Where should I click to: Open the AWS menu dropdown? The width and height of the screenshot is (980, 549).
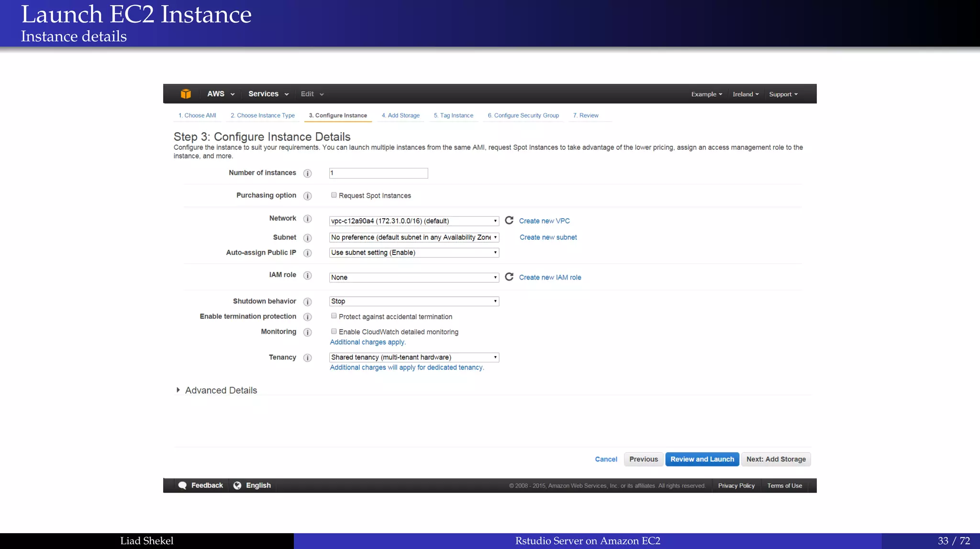tap(221, 94)
